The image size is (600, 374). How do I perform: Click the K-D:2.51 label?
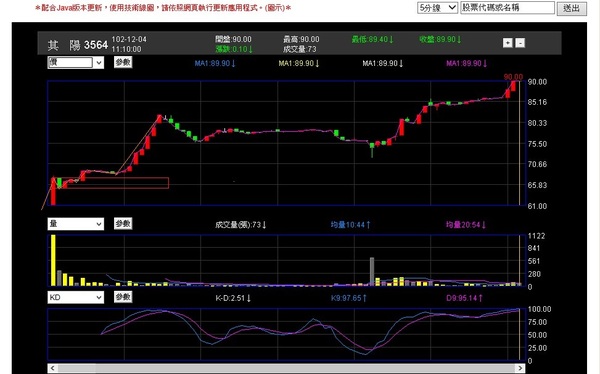click(x=233, y=298)
